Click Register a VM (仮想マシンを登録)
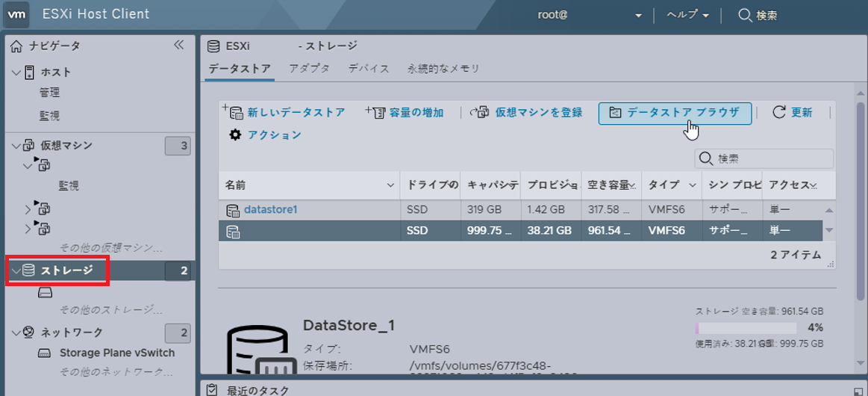 coord(526,112)
